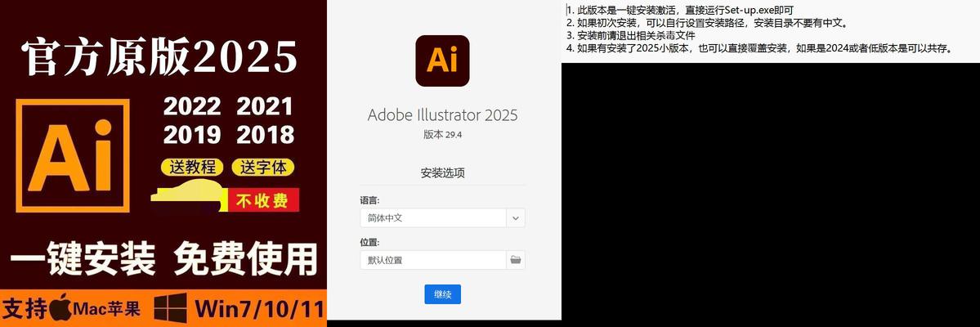Click the red 不收费 label
This screenshot has height=327, width=980.
(x=262, y=201)
